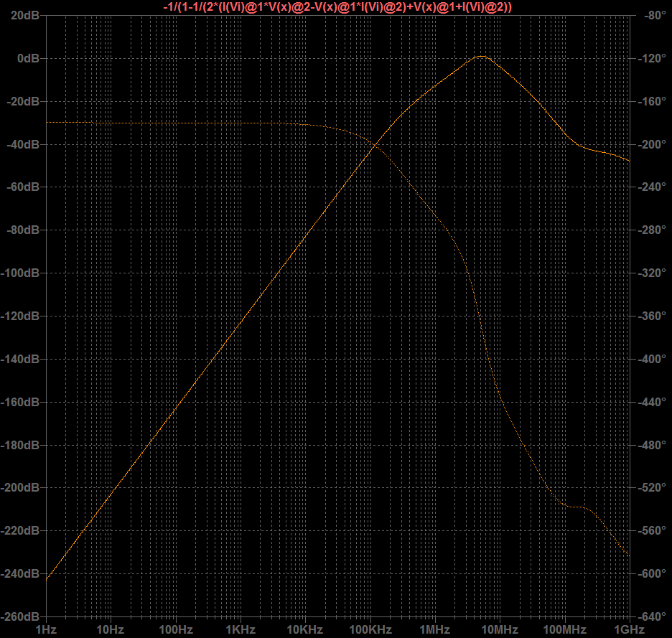The height and width of the screenshot is (638, 672).
Task: Click the 10MHz frequency axis label
Action: [x=500, y=629]
